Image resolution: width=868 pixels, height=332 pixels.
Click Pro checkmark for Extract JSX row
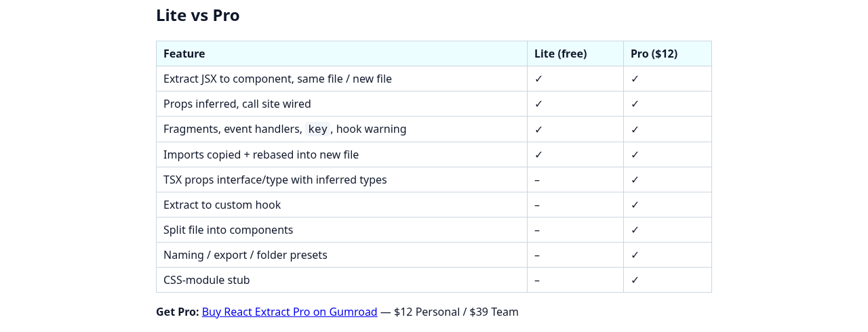pos(635,79)
